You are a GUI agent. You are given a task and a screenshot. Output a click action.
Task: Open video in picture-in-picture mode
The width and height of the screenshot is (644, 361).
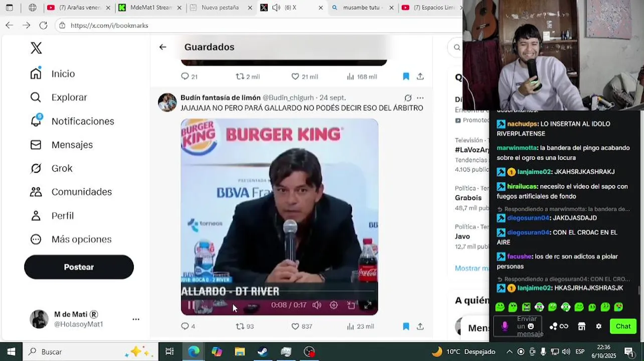(x=351, y=305)
